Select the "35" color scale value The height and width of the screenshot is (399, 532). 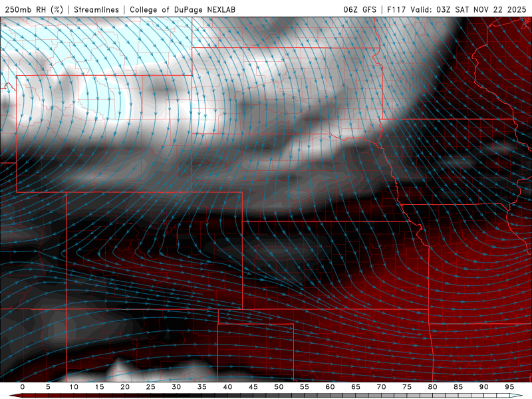[x=202, y=387]
